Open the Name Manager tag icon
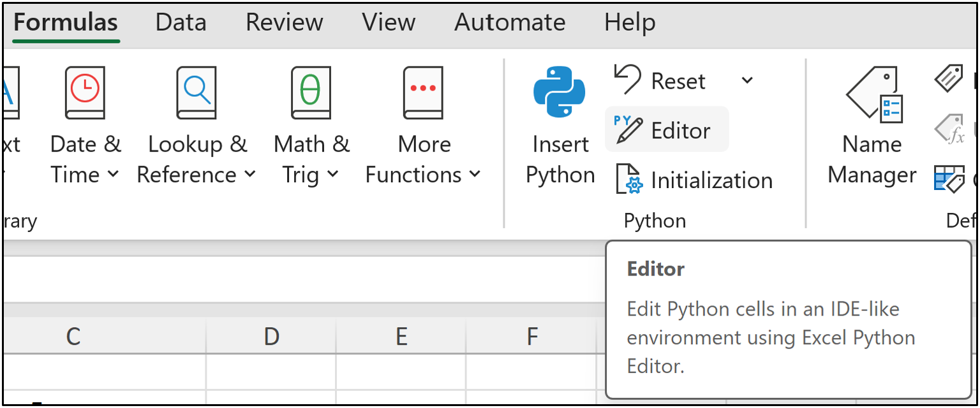 (x=873, y=94)
